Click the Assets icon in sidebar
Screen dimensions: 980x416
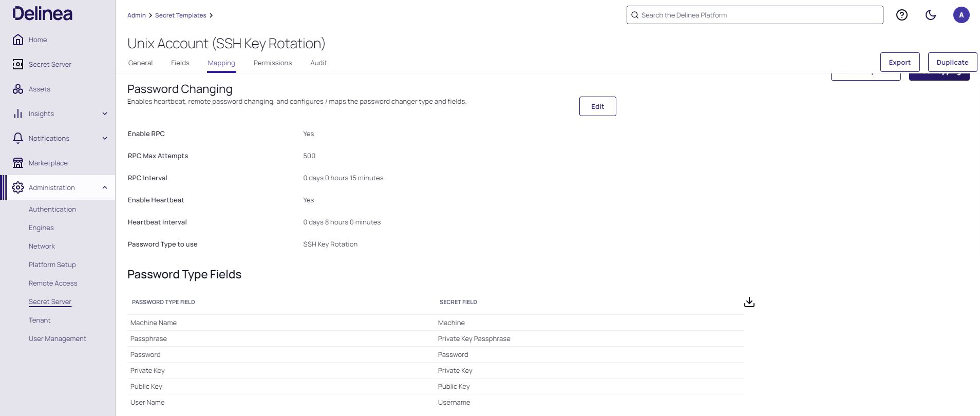coord(18,89)
